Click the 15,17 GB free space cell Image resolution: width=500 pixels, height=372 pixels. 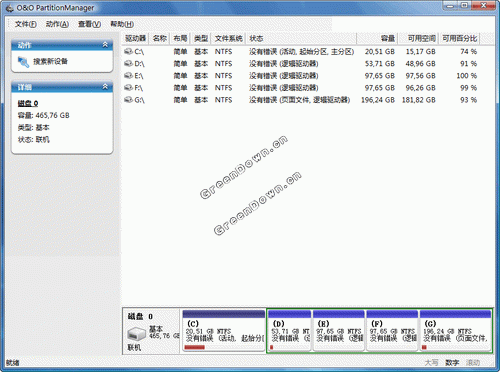pyautogui.click(x=420, y=52)
